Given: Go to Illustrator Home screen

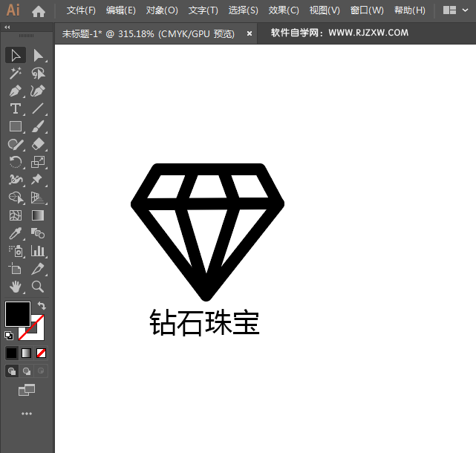Looking at the screenshot, I should [39, 11].
